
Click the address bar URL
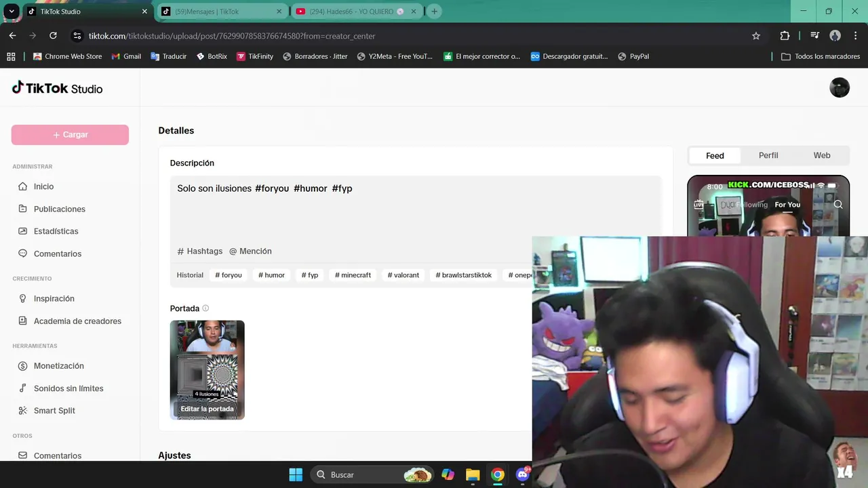[x=232, y=36]
